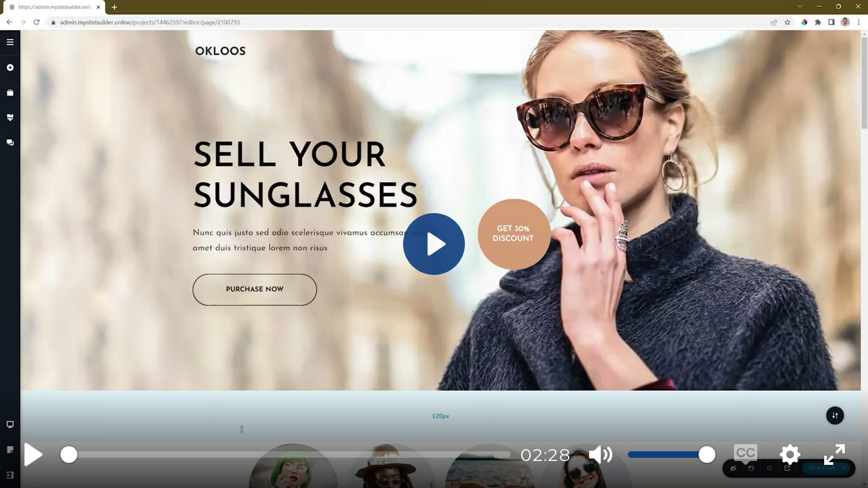The height and width of the screenshot is (488, 868).
Task: Click the add element plus icon
Action: tap(10, 68)
